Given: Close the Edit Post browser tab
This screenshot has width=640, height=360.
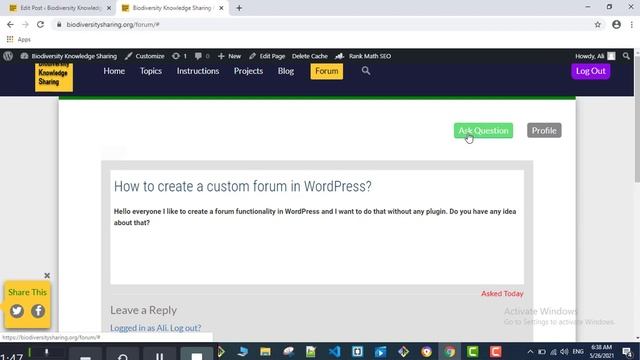Looking at the screenshot, I should point(109,8).
